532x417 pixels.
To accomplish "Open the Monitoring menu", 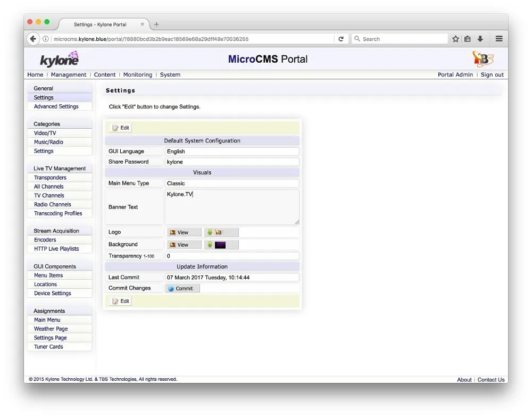I will pos(137,75).
